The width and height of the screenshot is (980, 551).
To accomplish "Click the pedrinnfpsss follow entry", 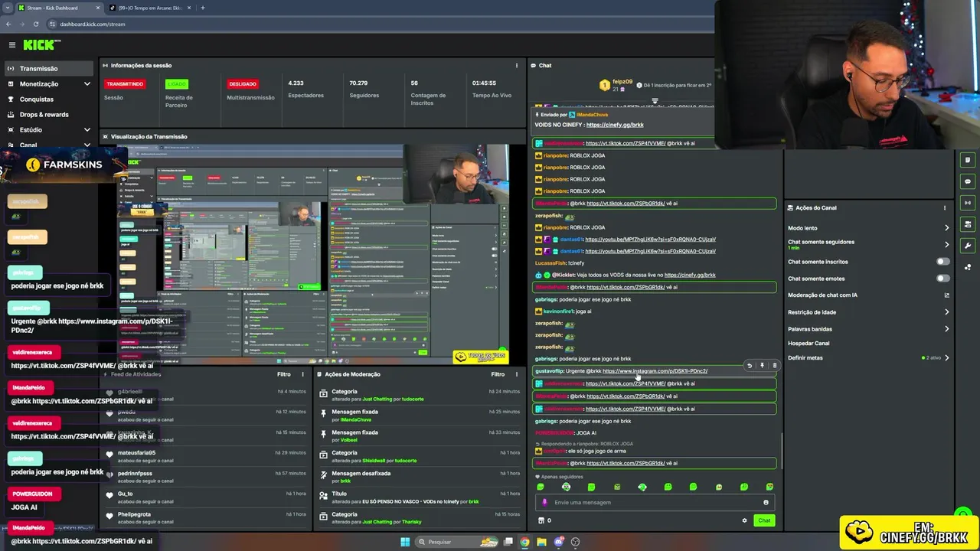I will coord(207,476).
